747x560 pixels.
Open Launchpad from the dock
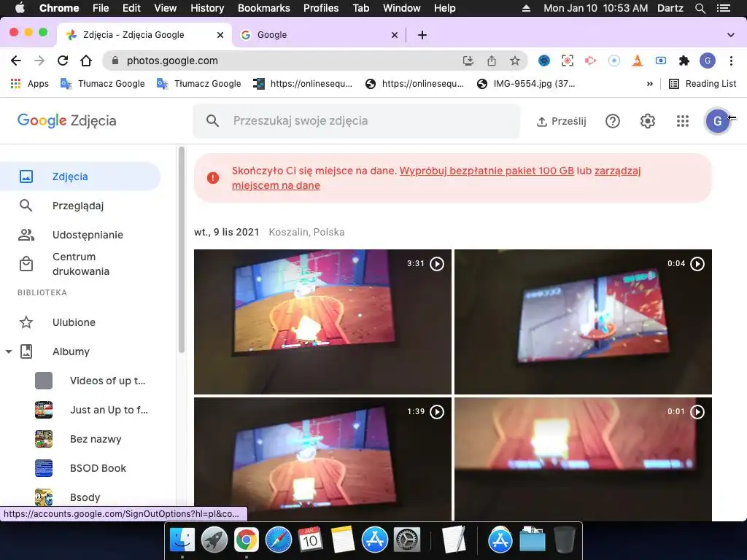point(214,540)
